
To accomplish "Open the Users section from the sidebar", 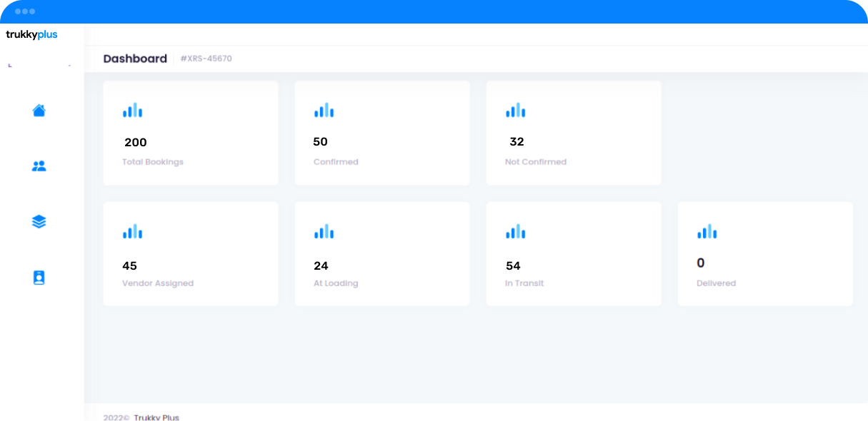I will pos(39,166).
